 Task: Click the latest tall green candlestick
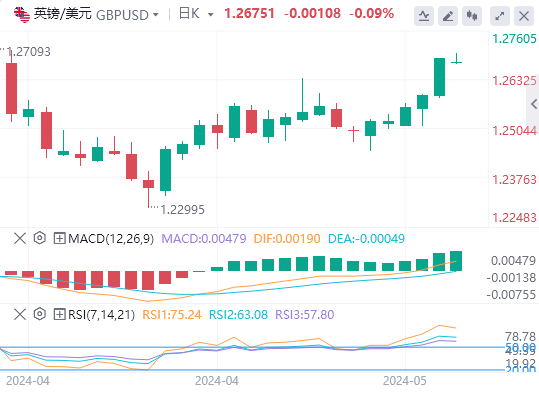click(439, 77)
